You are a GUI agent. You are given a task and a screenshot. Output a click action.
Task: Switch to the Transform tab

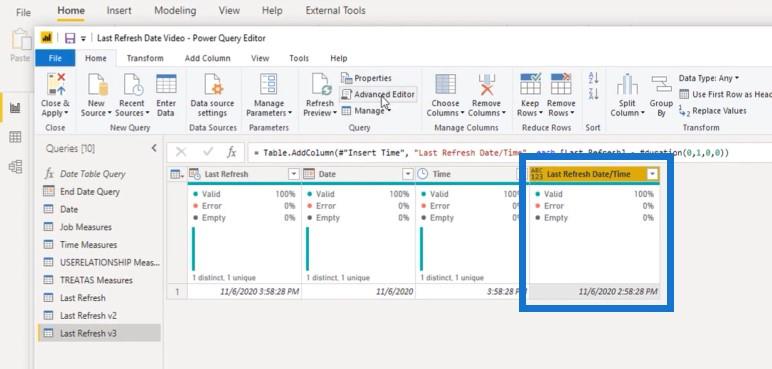point(145,58)
